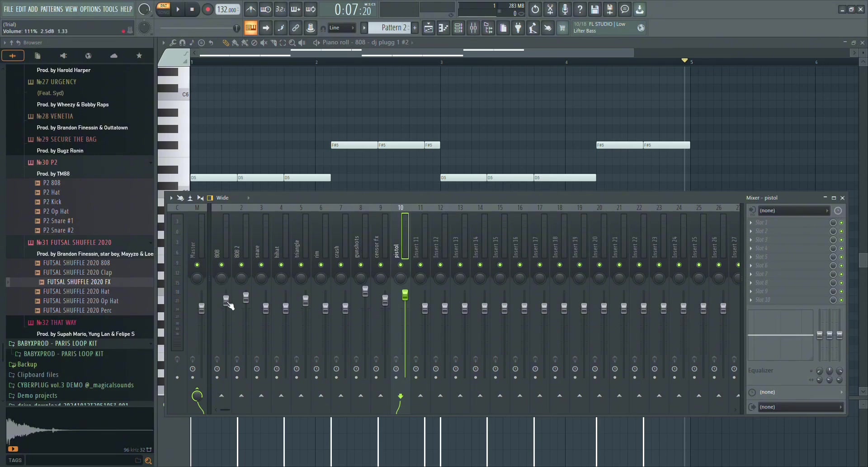Mute the 808 mixer track
The width and height of the screenshot is (868, 467).
coord(222,265)
